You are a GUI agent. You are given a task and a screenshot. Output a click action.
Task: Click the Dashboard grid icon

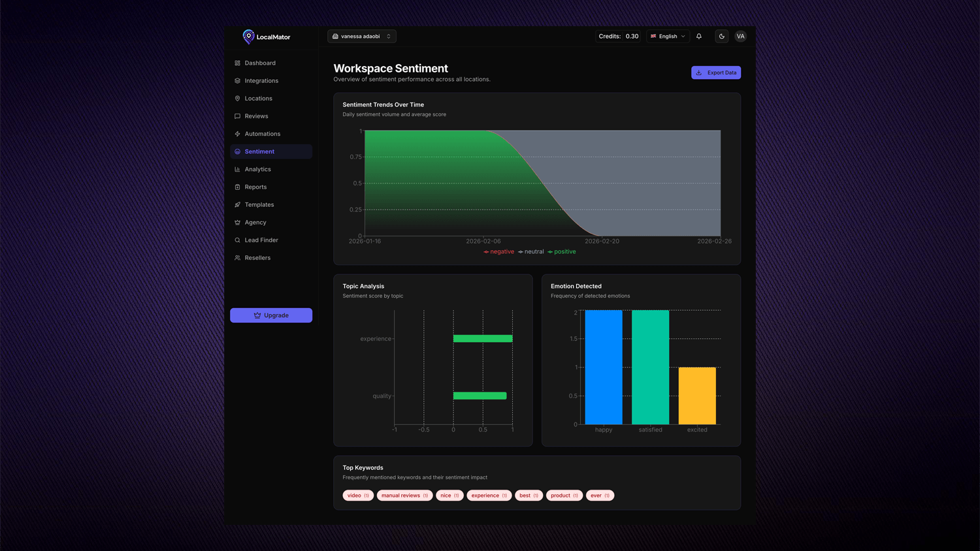tap(237, 63)
